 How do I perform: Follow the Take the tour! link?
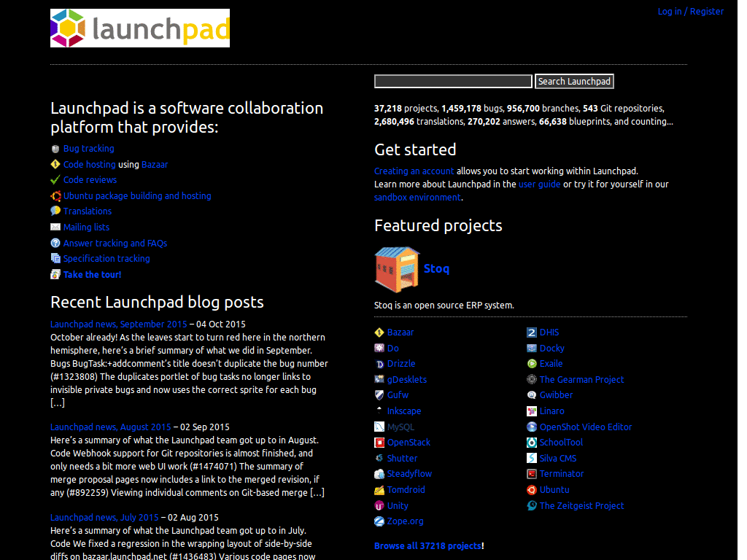coord(92,274)
